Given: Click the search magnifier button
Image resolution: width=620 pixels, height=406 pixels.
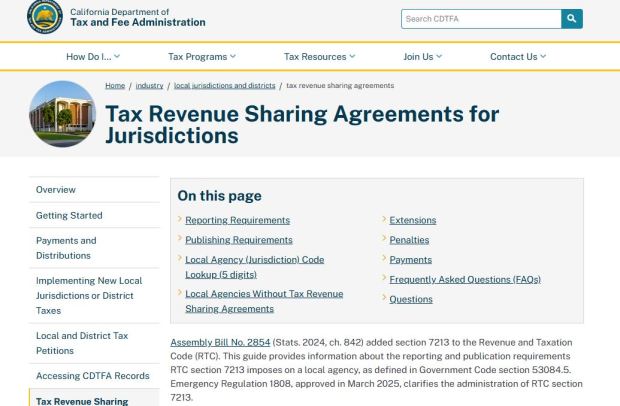Looking at the screenshot, I should (572, 18).
